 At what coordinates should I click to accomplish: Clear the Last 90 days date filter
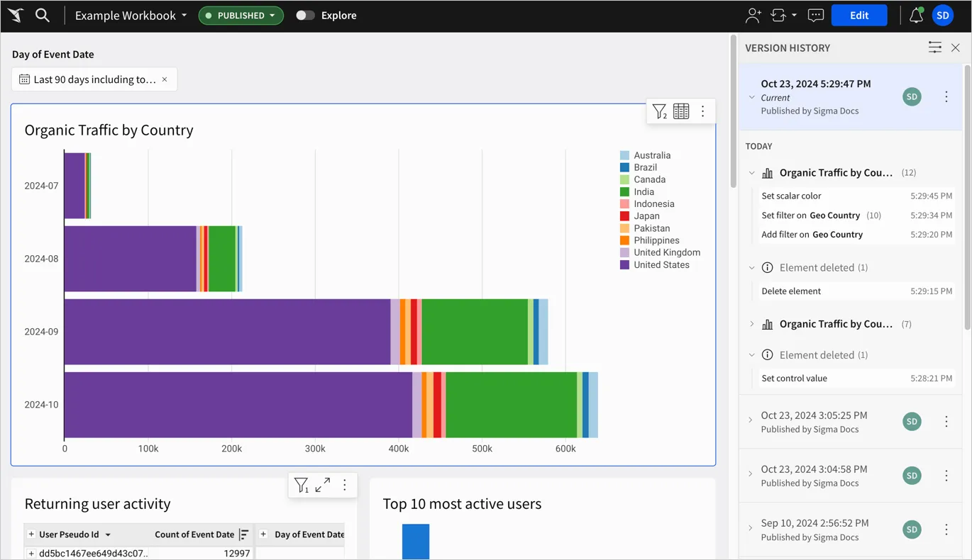(165, 79)
